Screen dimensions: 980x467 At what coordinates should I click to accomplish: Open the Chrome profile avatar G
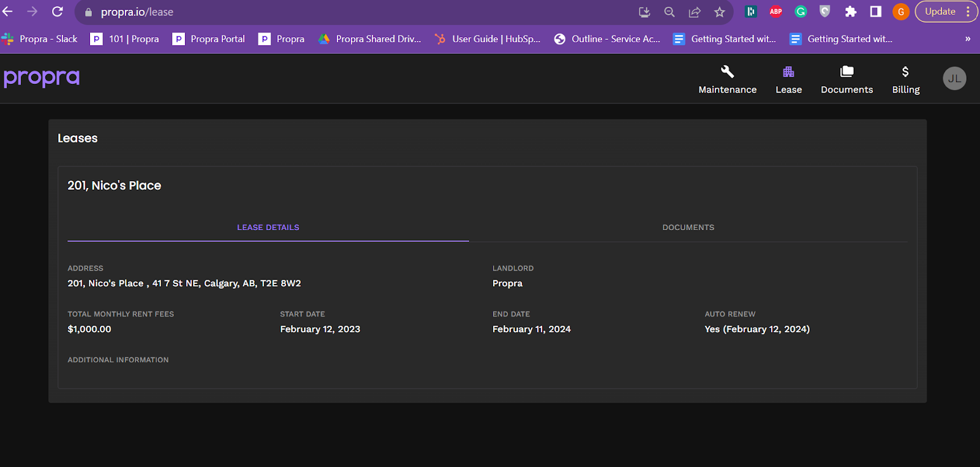901,12
